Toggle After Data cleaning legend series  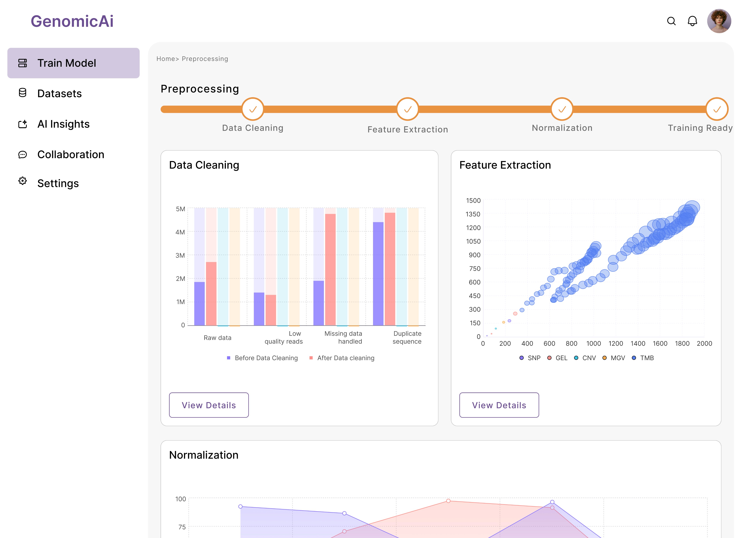[x=342, y=358]
